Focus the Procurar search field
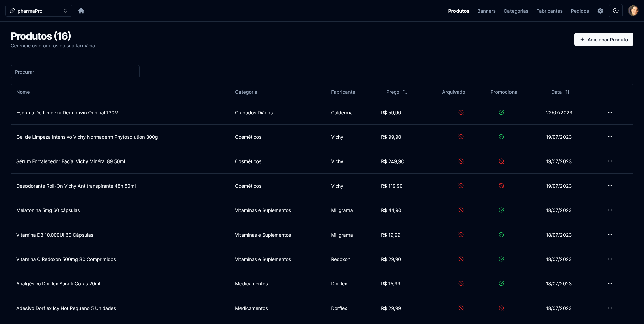The image size is (644, 324). 75,72
